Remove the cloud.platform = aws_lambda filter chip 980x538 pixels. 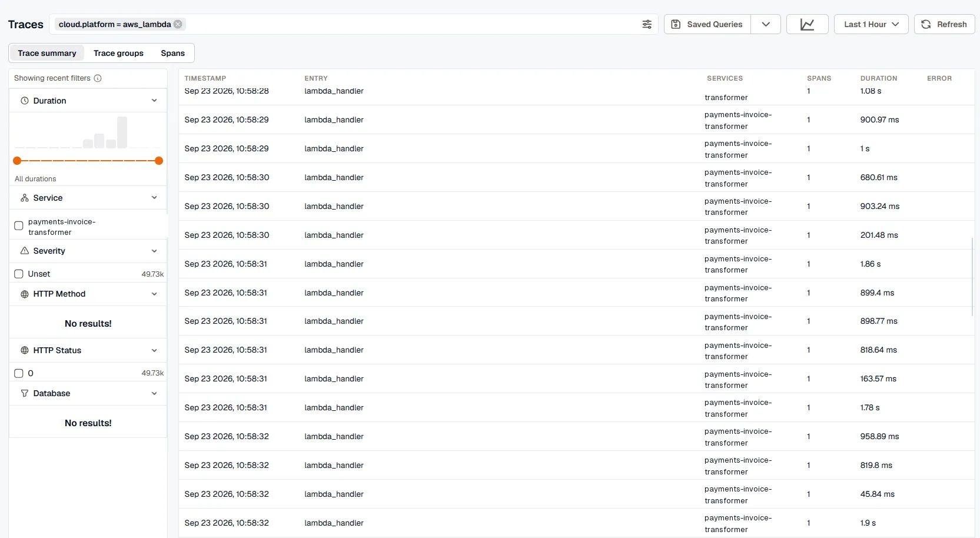[178, 24]
